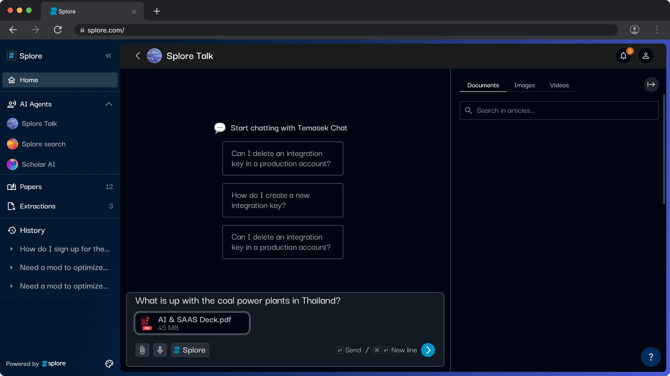Collapse the right documents panel
The width and height of the screenshot is (670, 376).
(x=651, y=85)
